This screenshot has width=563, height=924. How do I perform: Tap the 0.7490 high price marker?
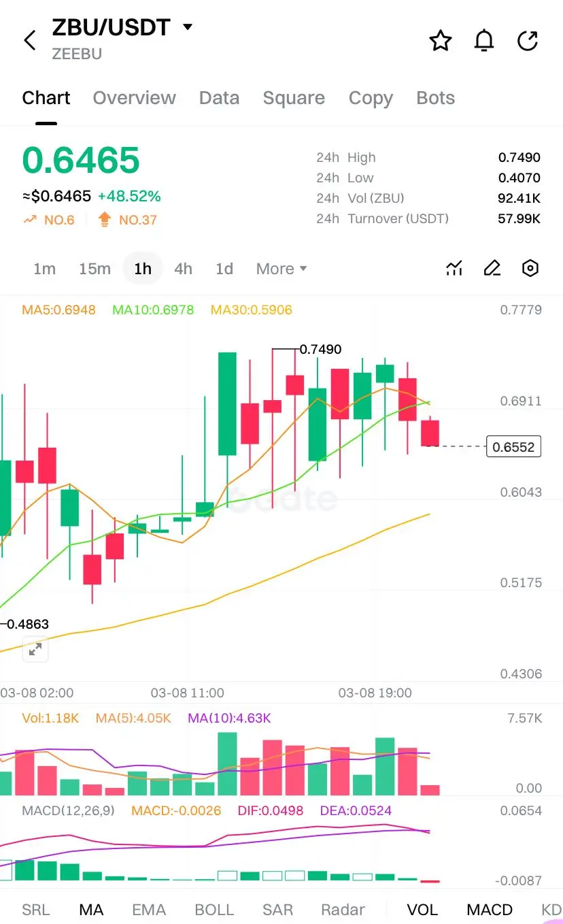click(320, 349)
